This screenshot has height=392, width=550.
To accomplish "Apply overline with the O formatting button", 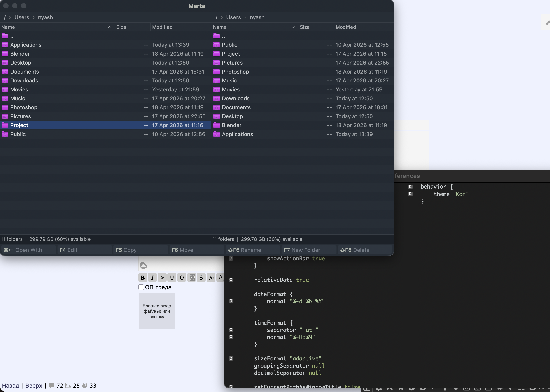I will coord(182,278).
